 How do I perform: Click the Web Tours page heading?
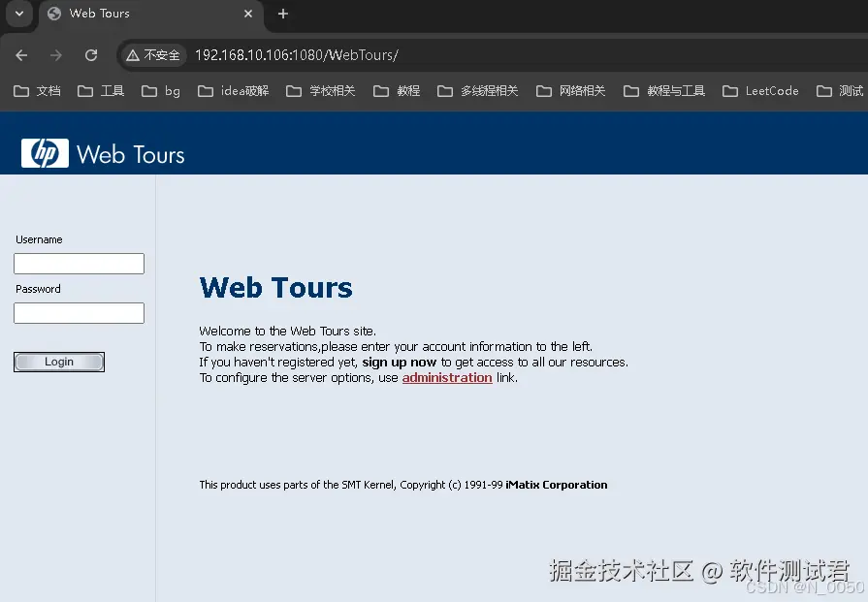[275, 288]
